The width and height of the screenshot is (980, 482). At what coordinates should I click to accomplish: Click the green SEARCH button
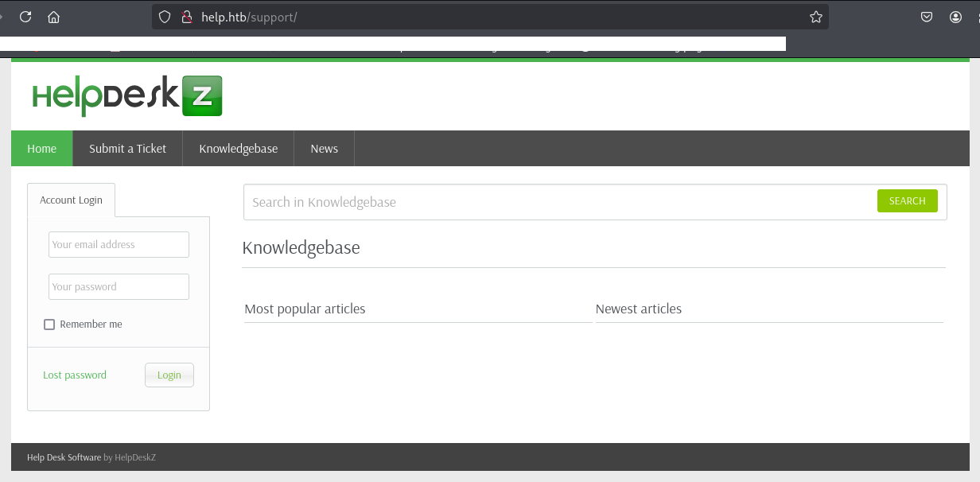coord(907,201)
